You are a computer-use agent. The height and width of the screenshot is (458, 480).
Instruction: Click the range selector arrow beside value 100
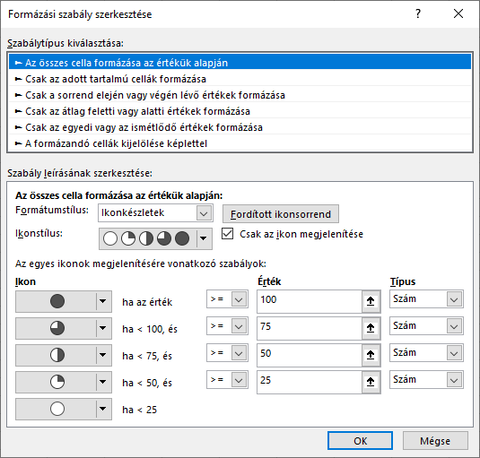(x=371, y=301)
